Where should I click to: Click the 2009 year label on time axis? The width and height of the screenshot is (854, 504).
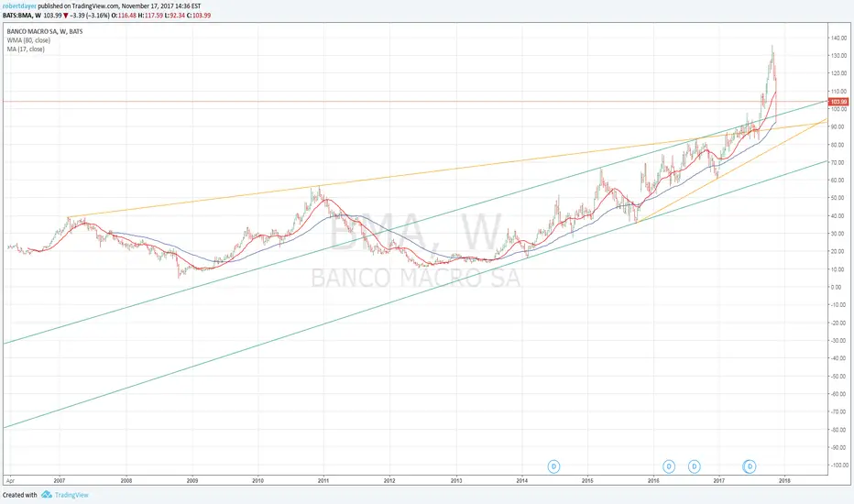click(x=192, y=480)
